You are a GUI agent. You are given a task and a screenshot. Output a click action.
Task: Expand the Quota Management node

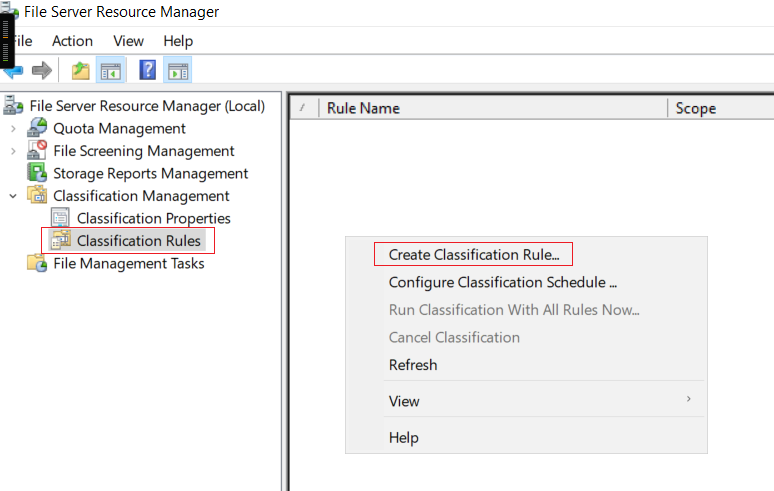tap(13, 129)
